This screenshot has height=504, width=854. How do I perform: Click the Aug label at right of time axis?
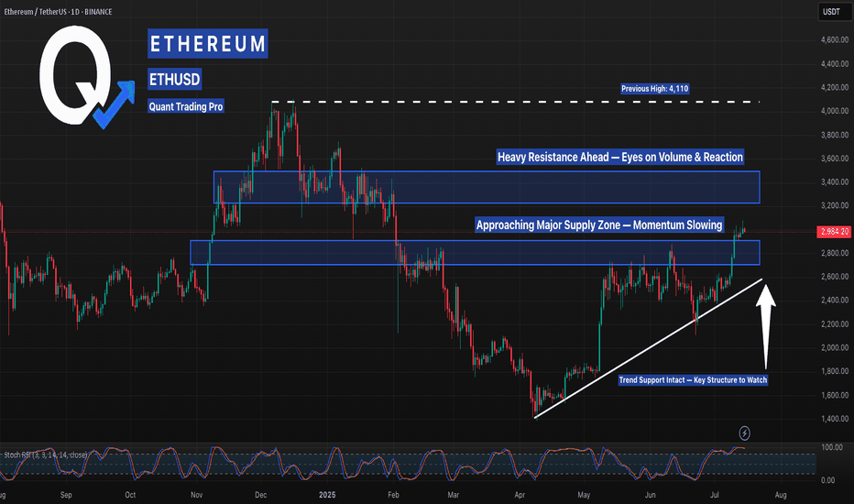pyautogui.click(x=781, y=495)
